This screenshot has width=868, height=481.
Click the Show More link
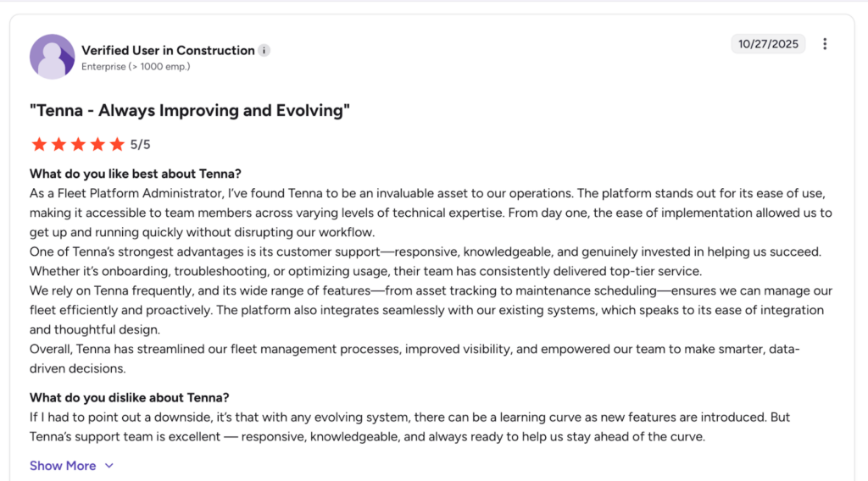(x=63, y=466)
